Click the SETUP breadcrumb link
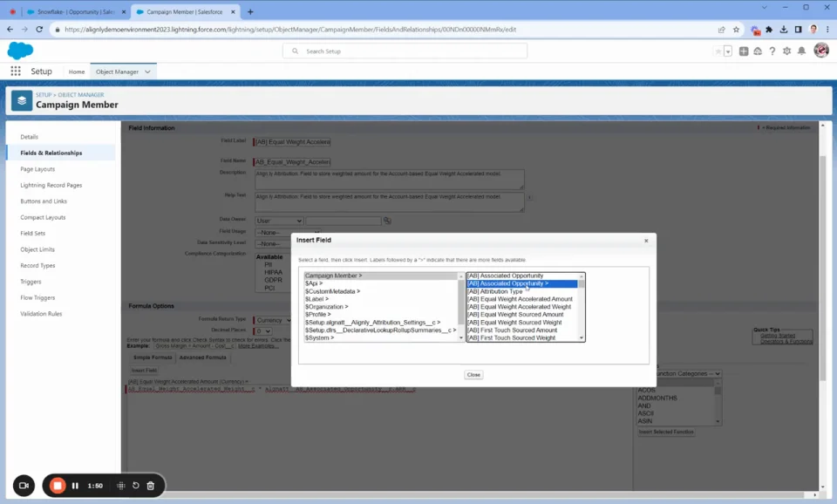 [x=44, y=94]
